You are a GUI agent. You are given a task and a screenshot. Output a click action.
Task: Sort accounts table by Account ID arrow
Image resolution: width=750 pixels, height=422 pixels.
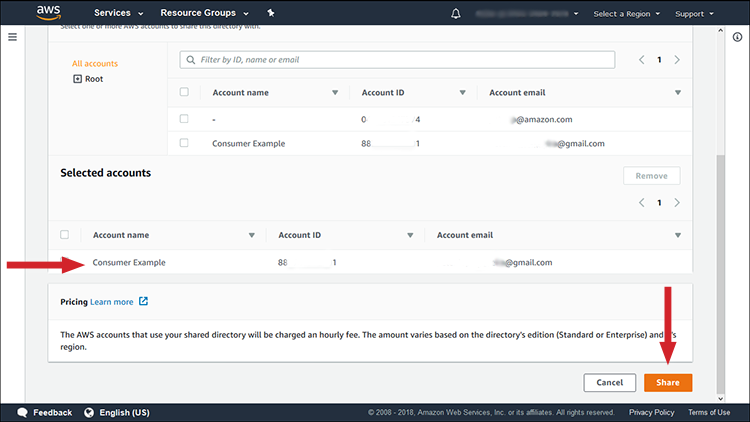coord(463,93)
